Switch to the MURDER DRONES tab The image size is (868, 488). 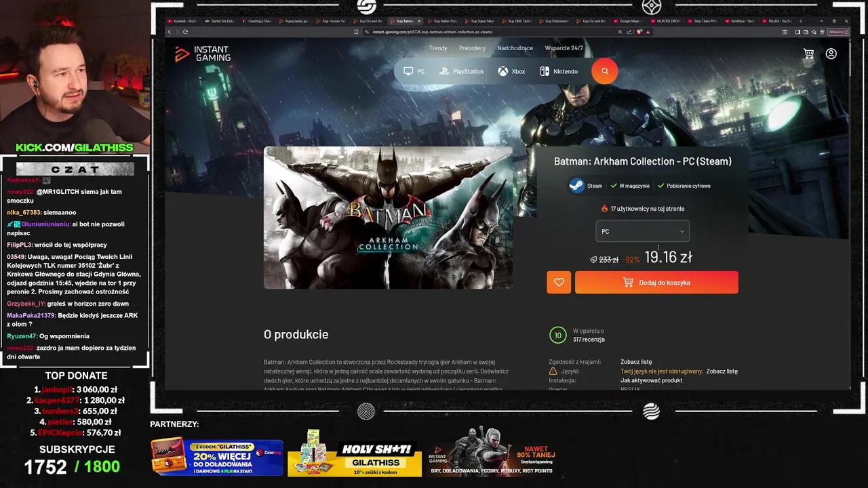tap(665, 21)
